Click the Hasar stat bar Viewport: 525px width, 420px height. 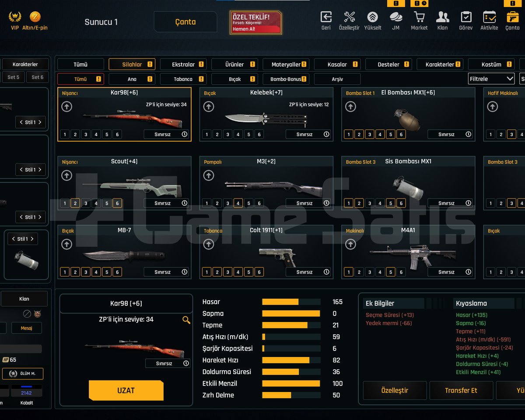[x=291, y=302]
